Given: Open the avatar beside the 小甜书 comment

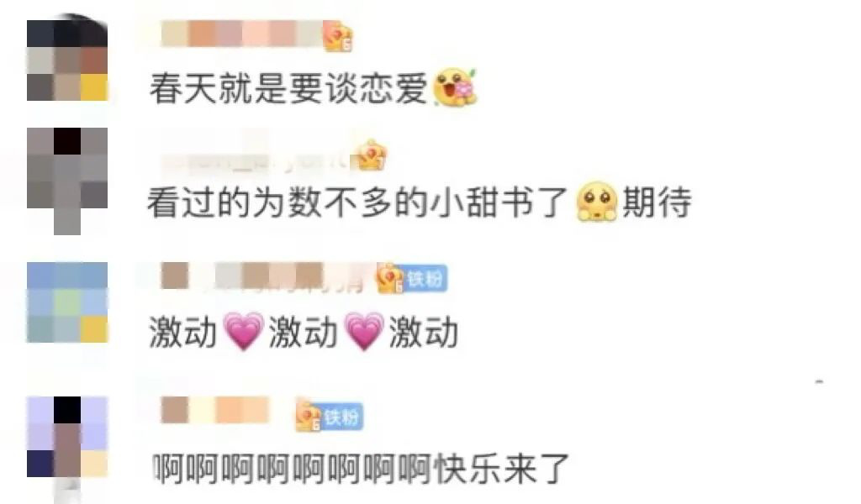Looking at the screenshot, I should 67,180.
